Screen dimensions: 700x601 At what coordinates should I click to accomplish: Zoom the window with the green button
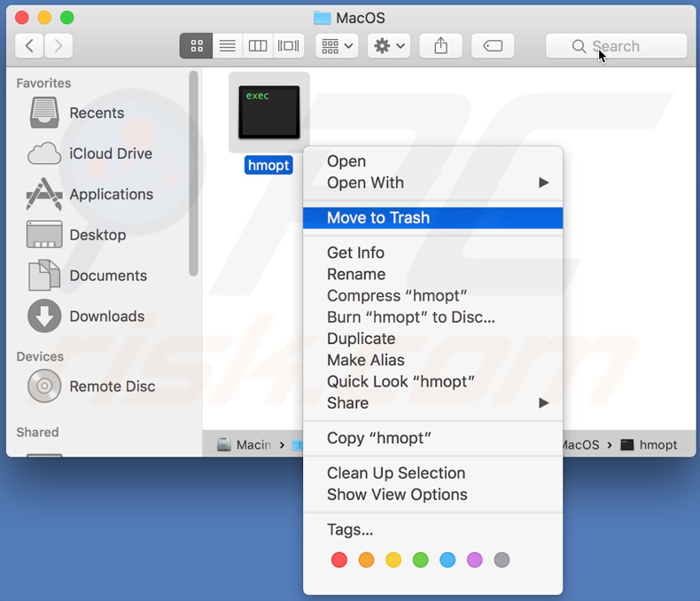click(x=67, y=18)
